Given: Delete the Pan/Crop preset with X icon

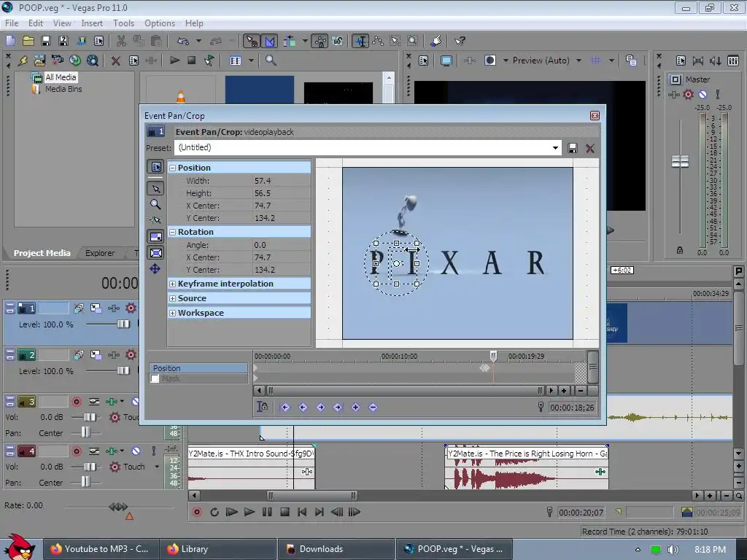Looking at the screenshot, I should 589,148.
